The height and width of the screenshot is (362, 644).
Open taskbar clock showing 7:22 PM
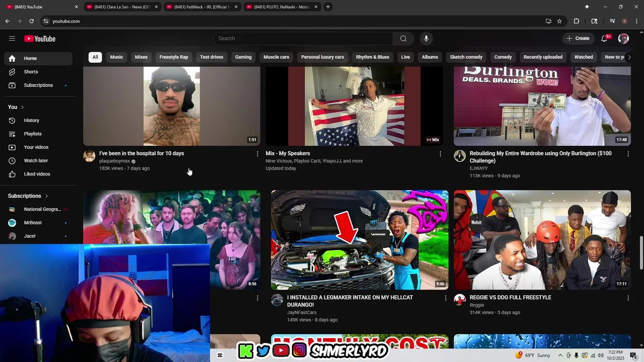tap(615, 355)
